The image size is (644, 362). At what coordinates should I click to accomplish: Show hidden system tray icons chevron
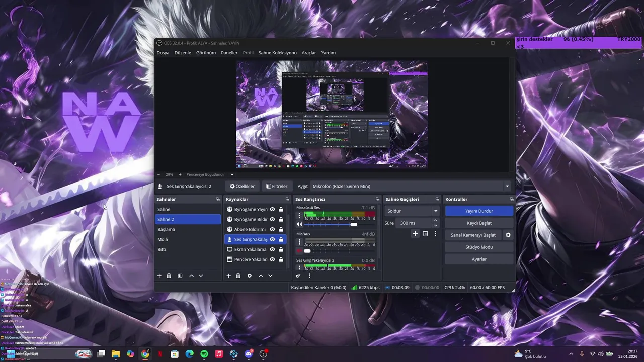click(571, 354)
